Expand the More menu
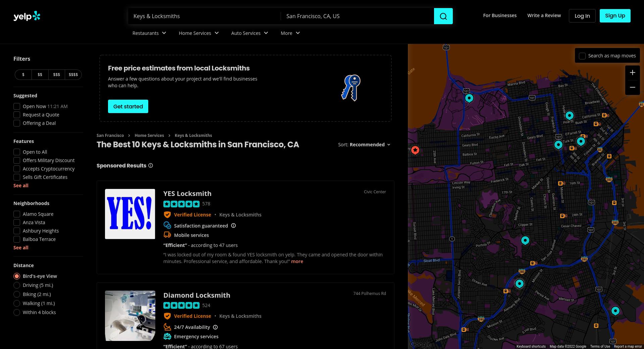The width and height of the screenshot is (644, 349). 290,33
